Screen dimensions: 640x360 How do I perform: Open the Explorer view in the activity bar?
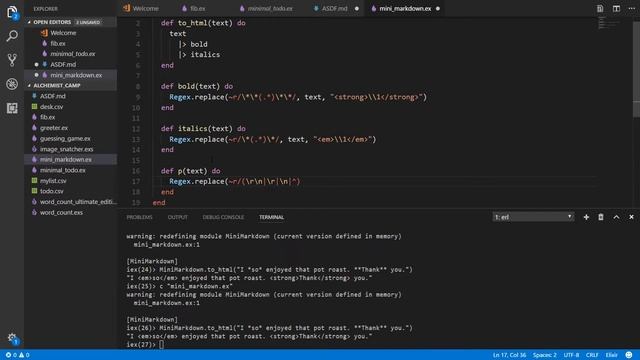click(12, 12)
